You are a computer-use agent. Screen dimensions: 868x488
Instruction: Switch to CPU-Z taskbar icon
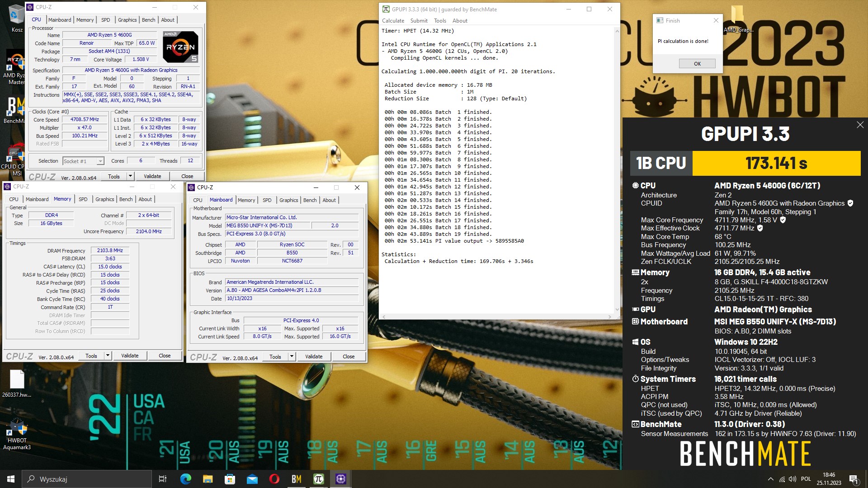[x=340, y=479]
